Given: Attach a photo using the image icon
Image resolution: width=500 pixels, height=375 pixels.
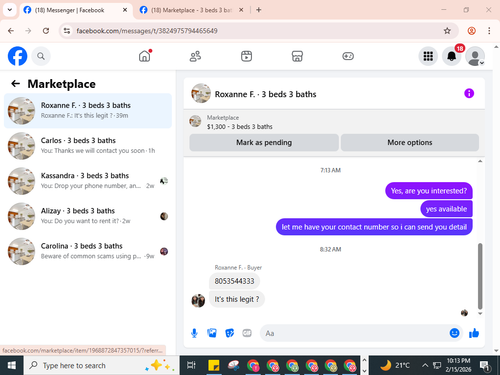Looking at the screenshot, I should (x=212, y=333).
